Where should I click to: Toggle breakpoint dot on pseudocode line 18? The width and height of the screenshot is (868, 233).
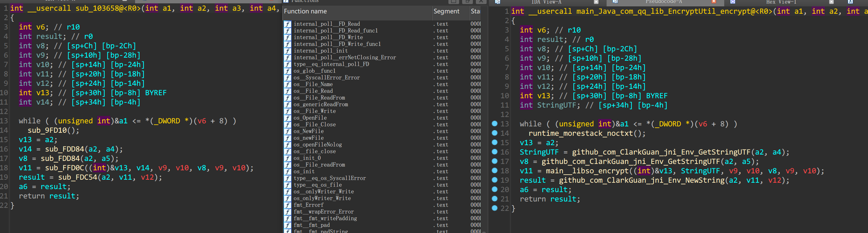(495, 171)
